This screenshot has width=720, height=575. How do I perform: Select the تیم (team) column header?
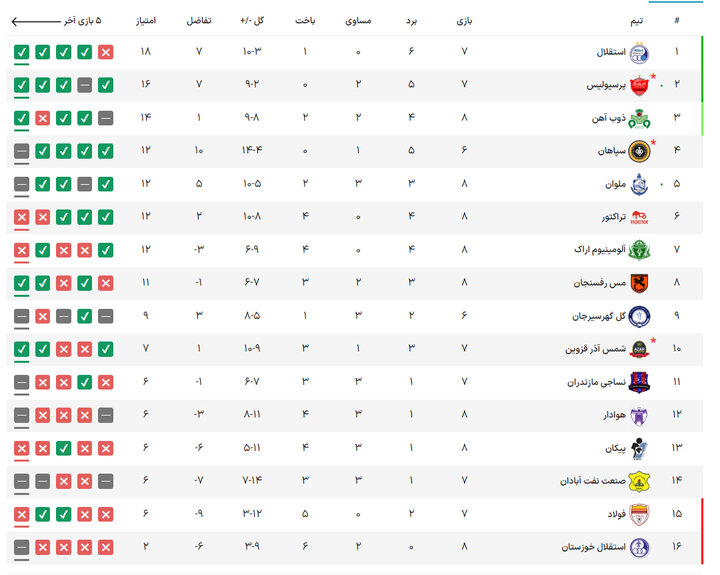(x=636, y=20)
